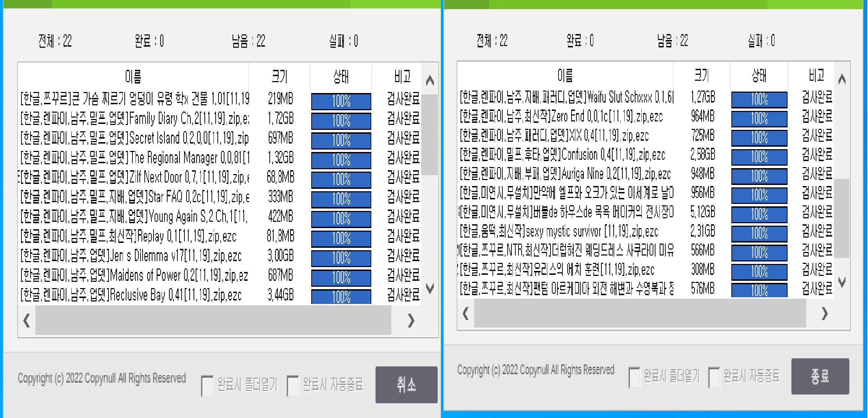This screenshot has height=418, width=868.
Task: Click 상태 column header in left list
Action: point(341,76)
